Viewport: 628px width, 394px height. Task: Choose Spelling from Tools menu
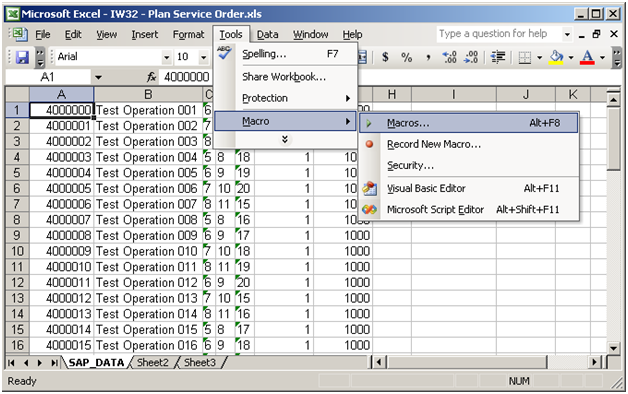(x=286, y=54)
